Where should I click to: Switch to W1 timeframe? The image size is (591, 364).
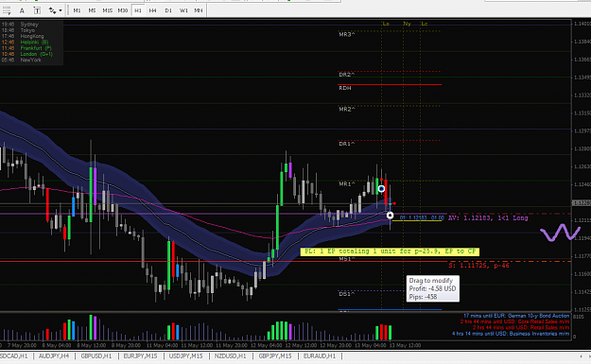[183, 10]
